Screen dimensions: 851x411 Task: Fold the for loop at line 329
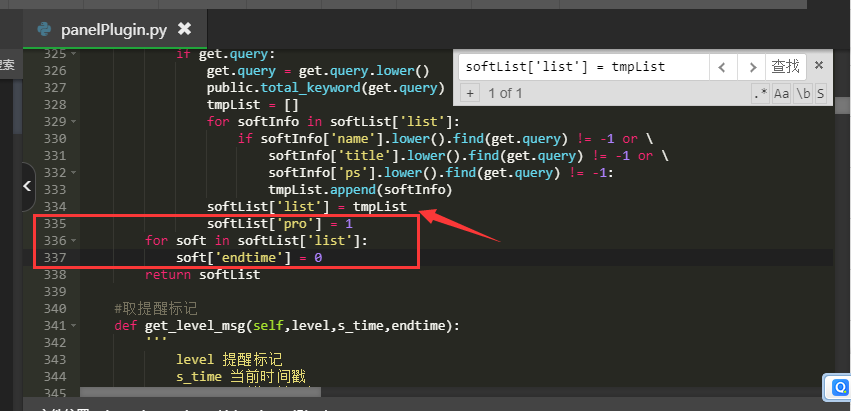pyautogui.click(x=74, y=121)
